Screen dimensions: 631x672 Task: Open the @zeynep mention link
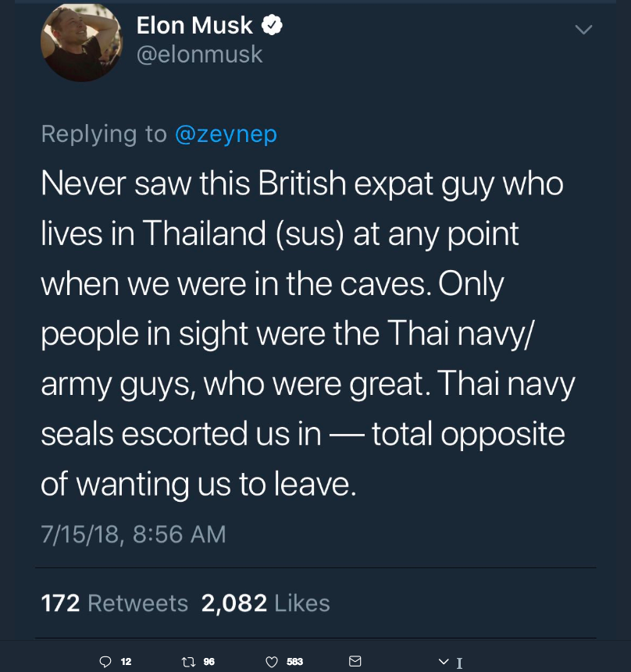[x=226, y=134]
